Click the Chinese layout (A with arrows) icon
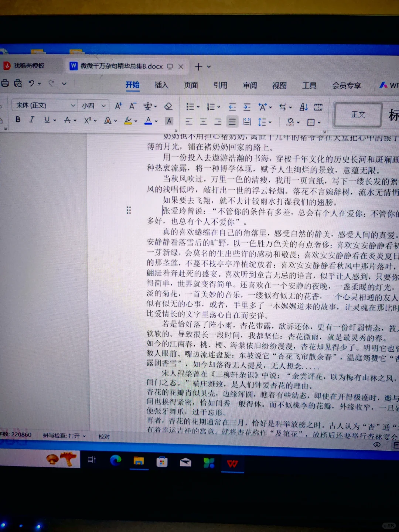 [x=263, y=107]
